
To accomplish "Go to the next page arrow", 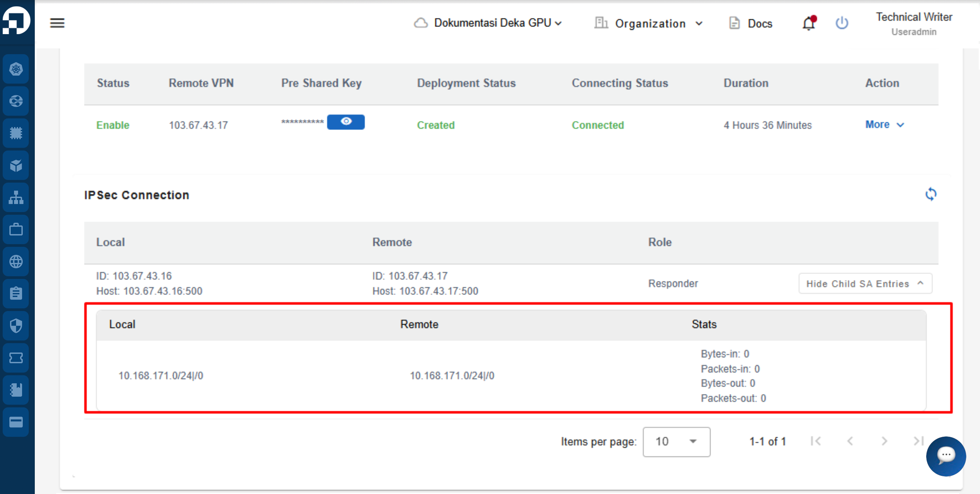I will (x=884, y=441).
